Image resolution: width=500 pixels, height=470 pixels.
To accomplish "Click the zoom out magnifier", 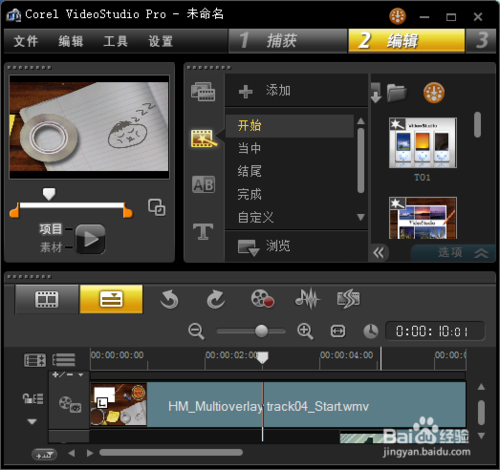I will click(x=196, y=331).
